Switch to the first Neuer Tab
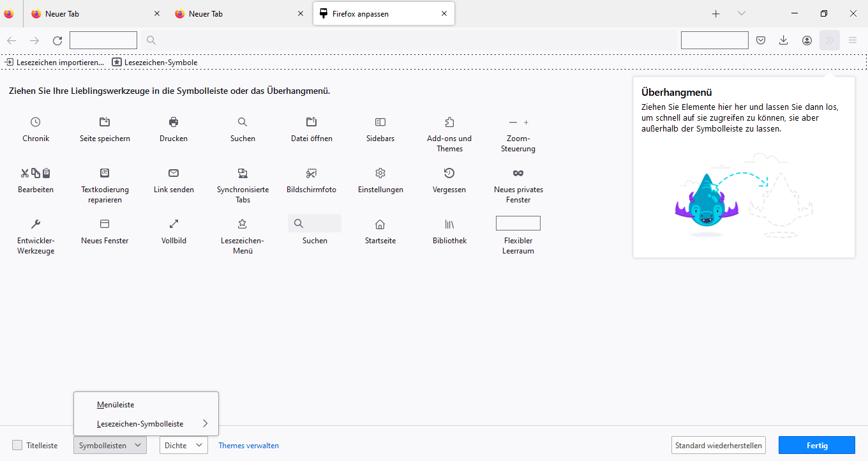 point(89,13)
